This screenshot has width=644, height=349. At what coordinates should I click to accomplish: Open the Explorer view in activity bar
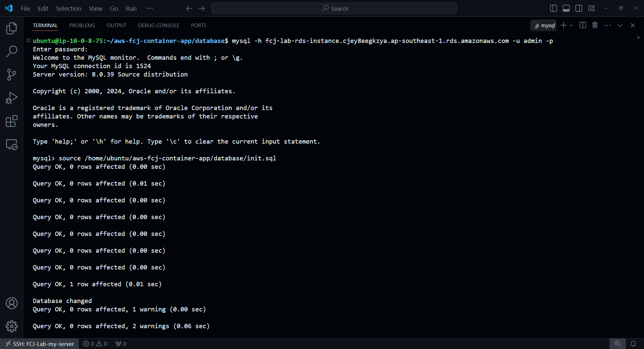click(x=12, y=28)
